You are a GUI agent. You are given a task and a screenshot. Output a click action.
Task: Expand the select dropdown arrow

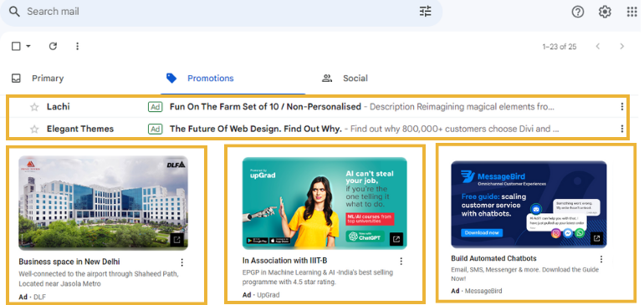tap(28, 46)
